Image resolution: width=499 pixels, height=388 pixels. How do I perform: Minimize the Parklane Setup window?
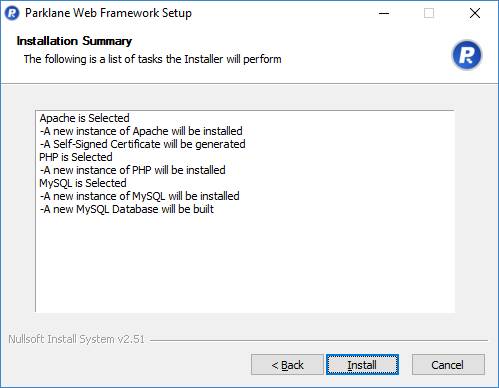(384, 13)
